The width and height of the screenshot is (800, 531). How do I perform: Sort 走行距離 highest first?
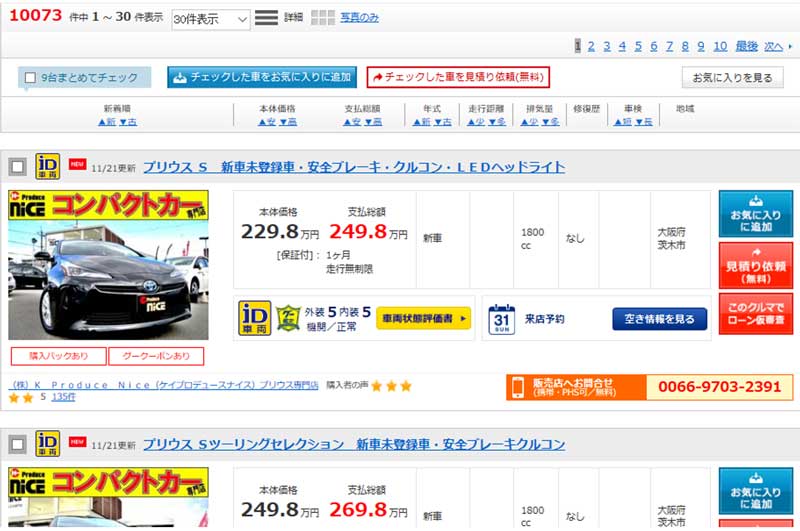pyautogui.click(x=496, y=122)
